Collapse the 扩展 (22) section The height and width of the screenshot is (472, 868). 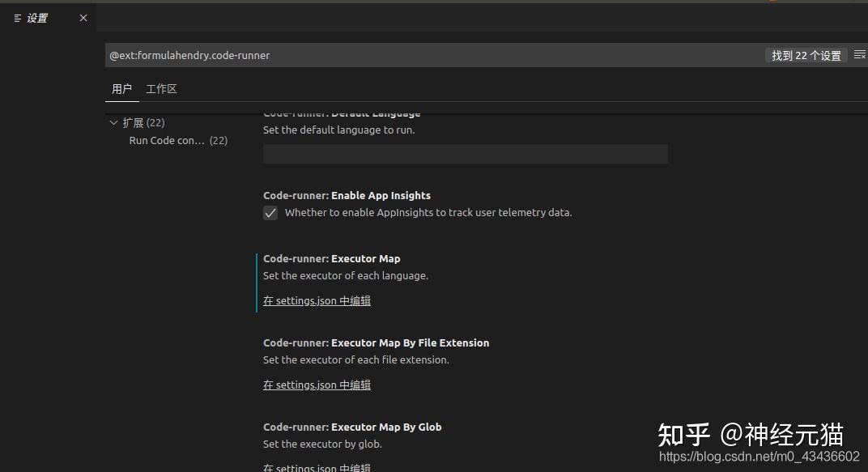point(114,122)
